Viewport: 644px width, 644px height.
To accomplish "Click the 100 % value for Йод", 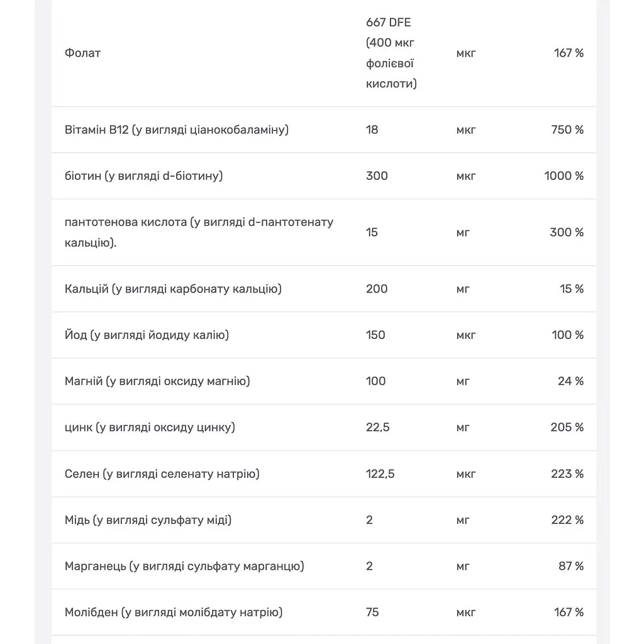I will [568, 335].
